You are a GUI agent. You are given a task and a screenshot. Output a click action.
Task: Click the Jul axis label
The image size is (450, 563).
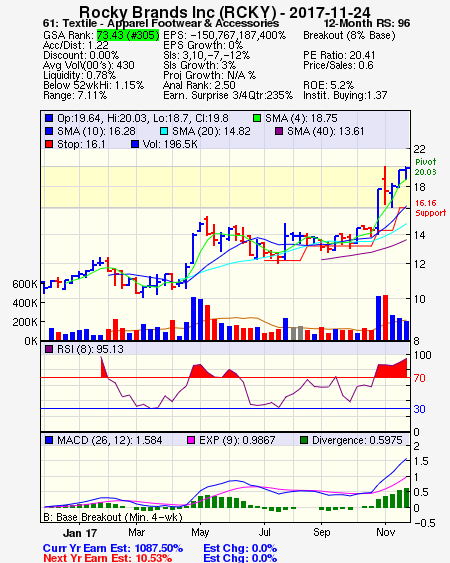point(264,532)
